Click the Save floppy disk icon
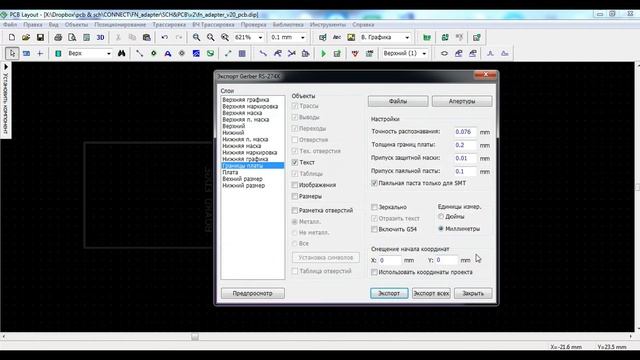The width and height of the screenshot is (640, 360). tap(40, 38)
